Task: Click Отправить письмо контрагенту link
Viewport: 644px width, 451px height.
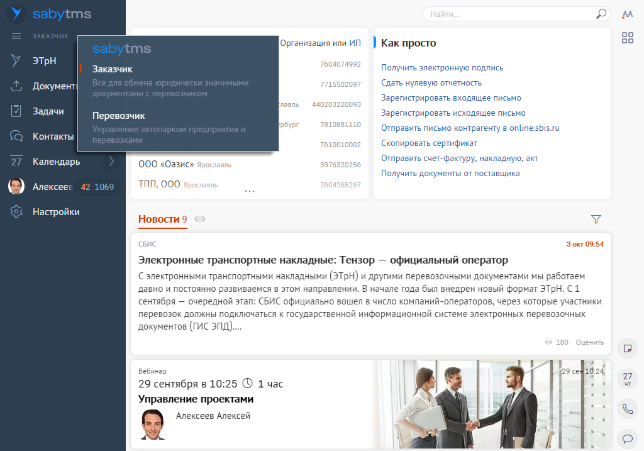Action: point(470,128)
